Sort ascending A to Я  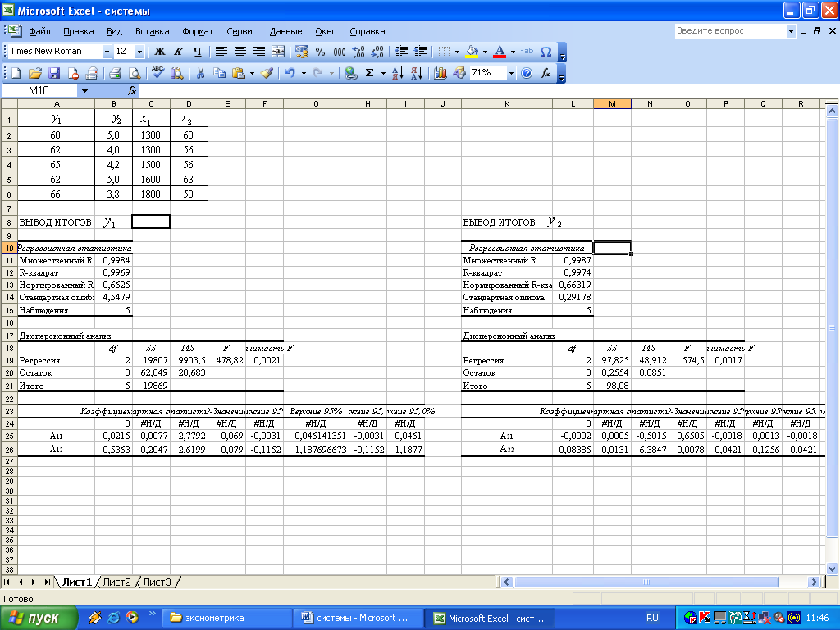[398, 73]
